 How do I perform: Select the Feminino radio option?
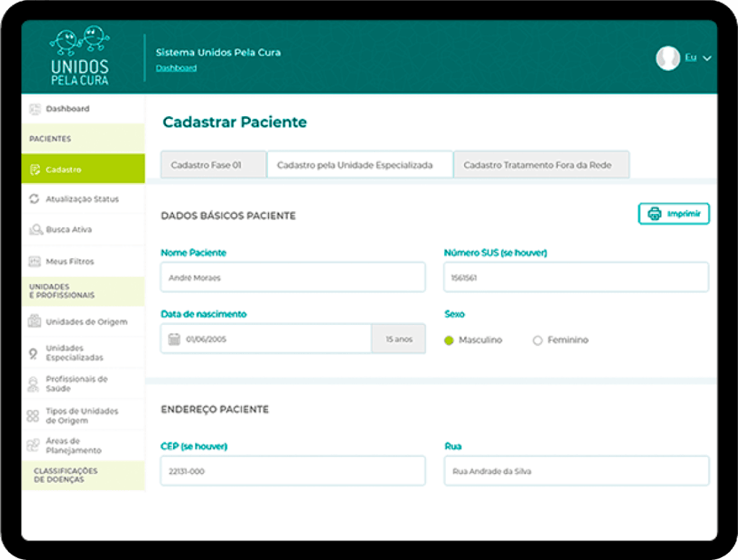point(537,340)
